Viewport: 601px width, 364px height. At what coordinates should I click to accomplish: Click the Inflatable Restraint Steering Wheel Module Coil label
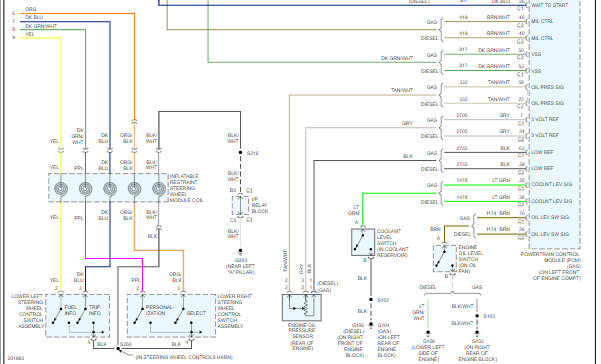pos(186,188)
